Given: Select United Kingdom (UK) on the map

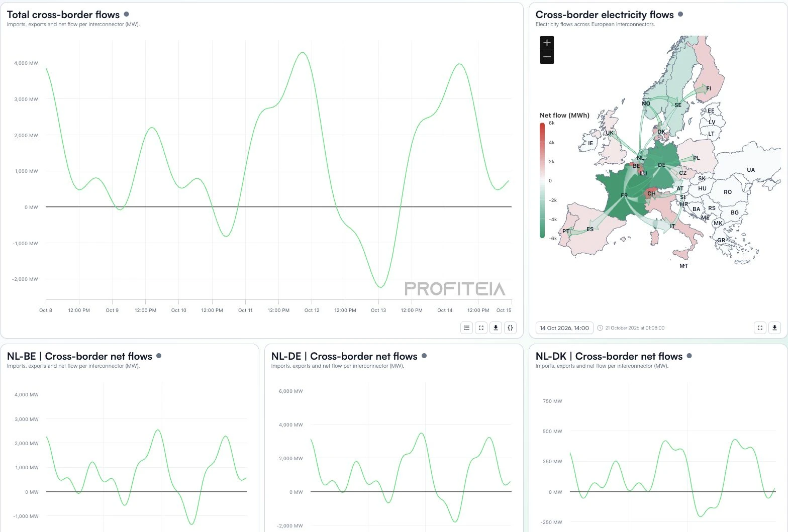Looking at the screenshot, I should pyautogui.click(x=610, y=133).
